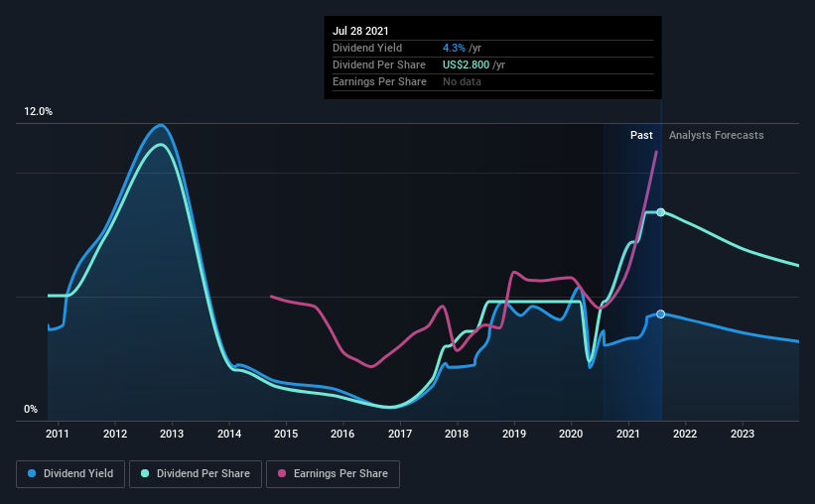Click the 2022 x-axis label
815x504 pixels.
(685, 434)
